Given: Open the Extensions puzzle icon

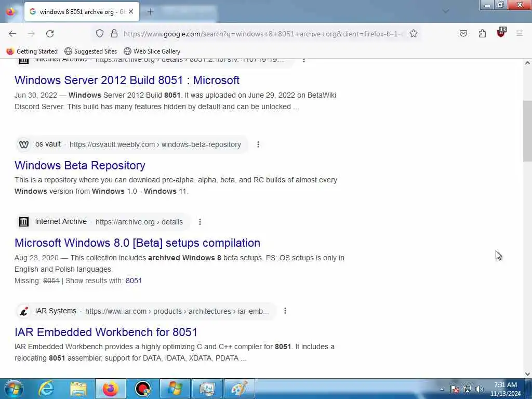Looking at the screenshot, I should pyautogui.click(x=482, y=33).
